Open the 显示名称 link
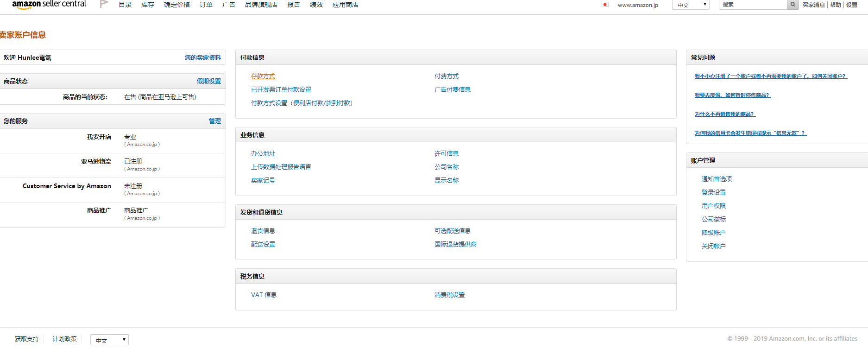 coord(447,180)
